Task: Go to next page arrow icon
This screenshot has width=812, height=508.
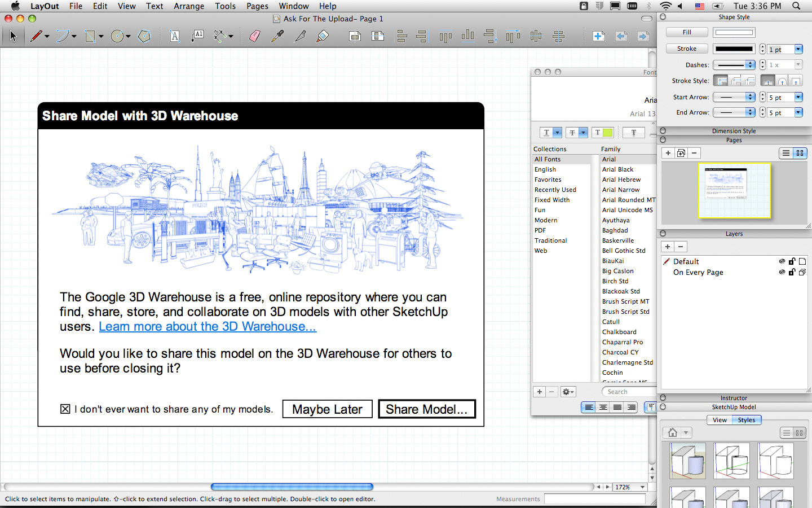Action: pos(643,36)
